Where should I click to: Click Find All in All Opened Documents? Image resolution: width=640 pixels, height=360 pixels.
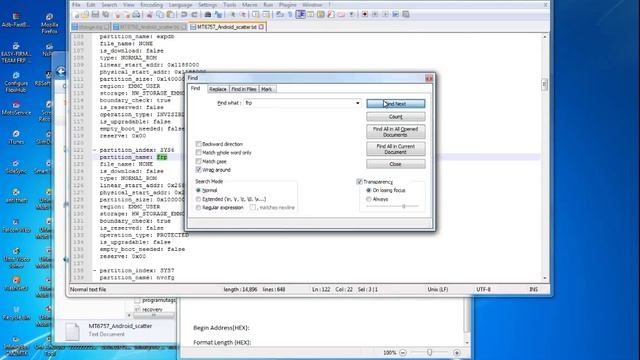coord(396,132)
